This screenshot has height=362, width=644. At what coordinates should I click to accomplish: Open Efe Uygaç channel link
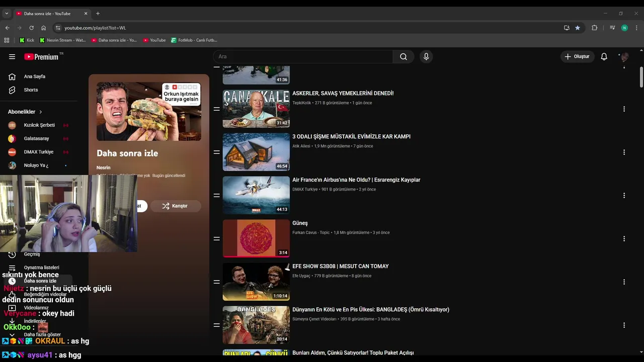pyautogui.click(x=301, y=276)
